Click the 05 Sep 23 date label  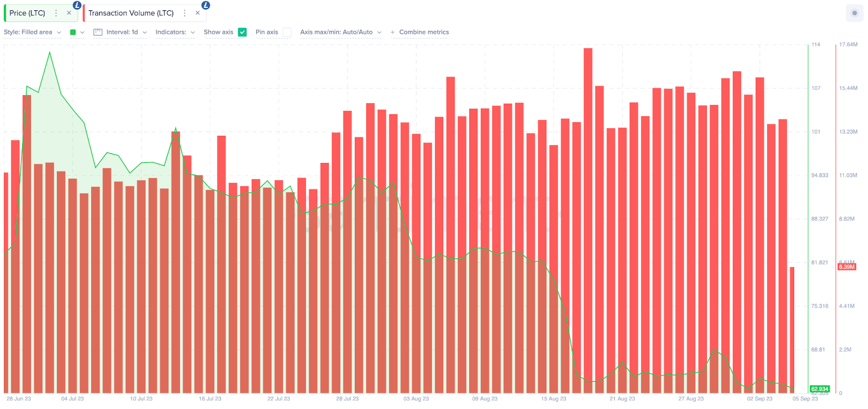(x=805, y=399)
